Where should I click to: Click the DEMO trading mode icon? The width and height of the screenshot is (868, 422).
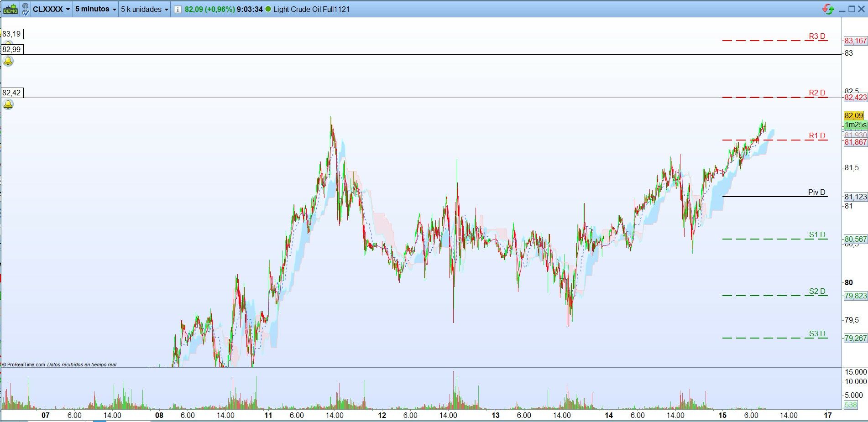[10, 9]
